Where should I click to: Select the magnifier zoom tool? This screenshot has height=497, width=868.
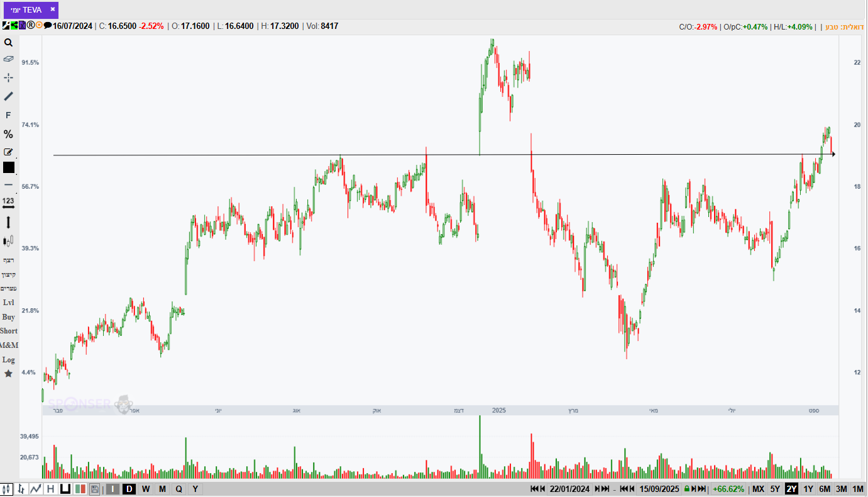(9, 43)
